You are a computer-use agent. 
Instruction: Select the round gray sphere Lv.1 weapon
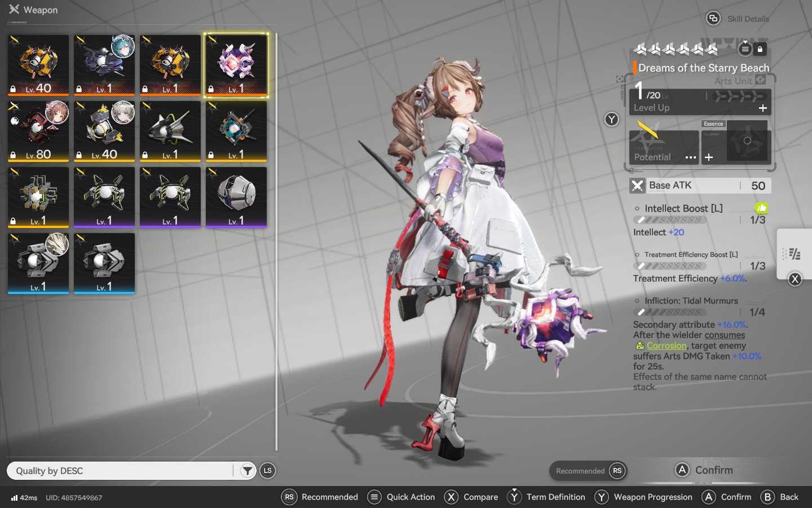236,197
